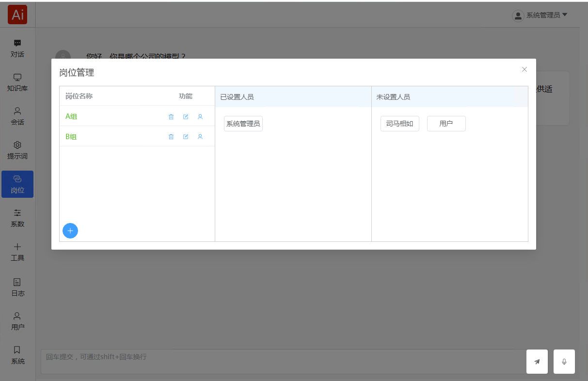Image resolution: width=588 pixels, height=381 pixels.
Task: Edit the B组 position name
Action: [186, 137]
